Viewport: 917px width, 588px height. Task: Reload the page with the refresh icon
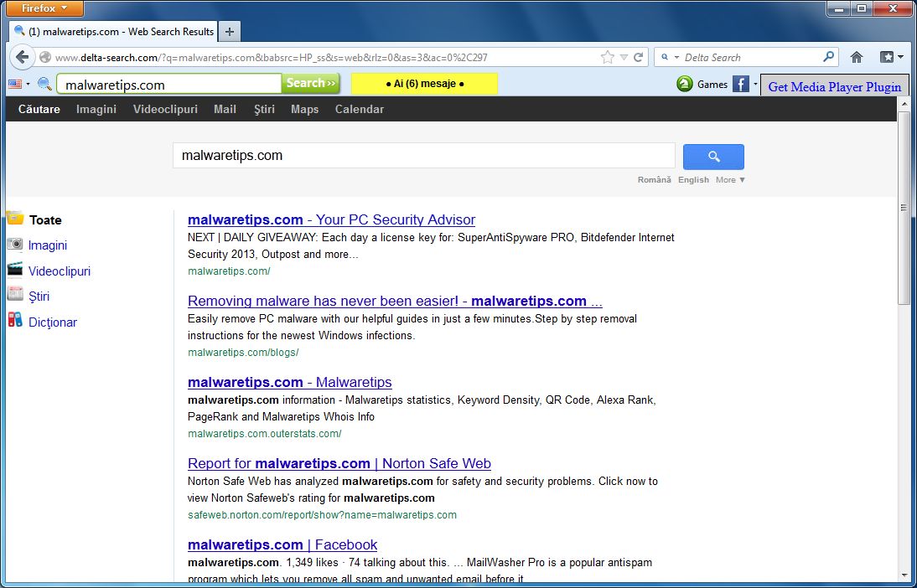tap(638, 56)
